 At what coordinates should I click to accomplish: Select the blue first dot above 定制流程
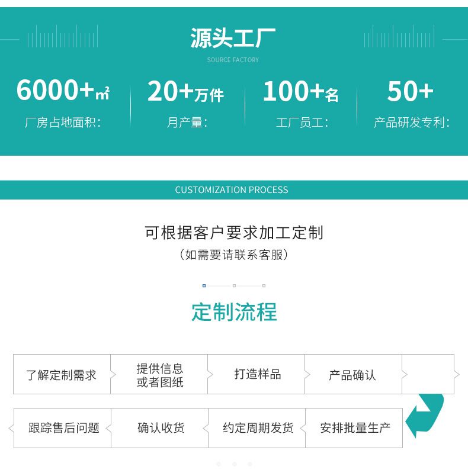click(204, 286)
